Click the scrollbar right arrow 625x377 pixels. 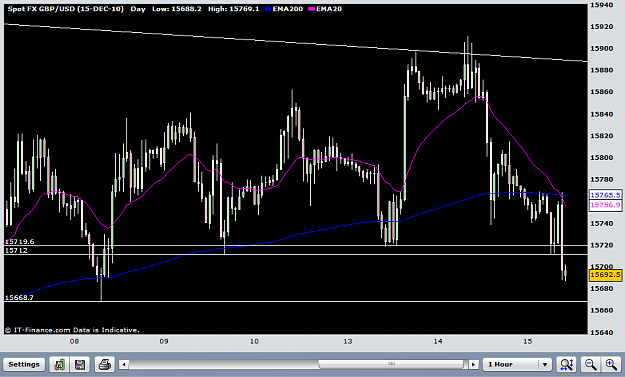pyautogui.click(x=473, y=364)
